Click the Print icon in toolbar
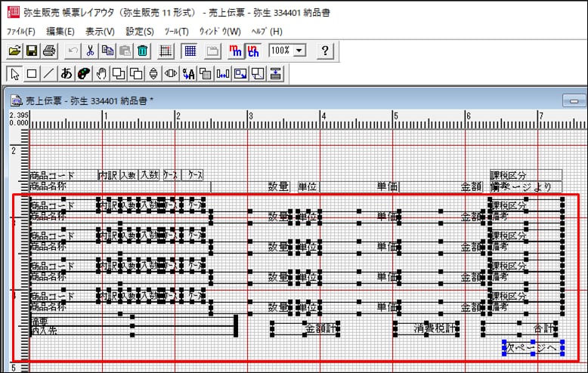Image resolution: width=588 pixels, height=373 pixels. 49,51
